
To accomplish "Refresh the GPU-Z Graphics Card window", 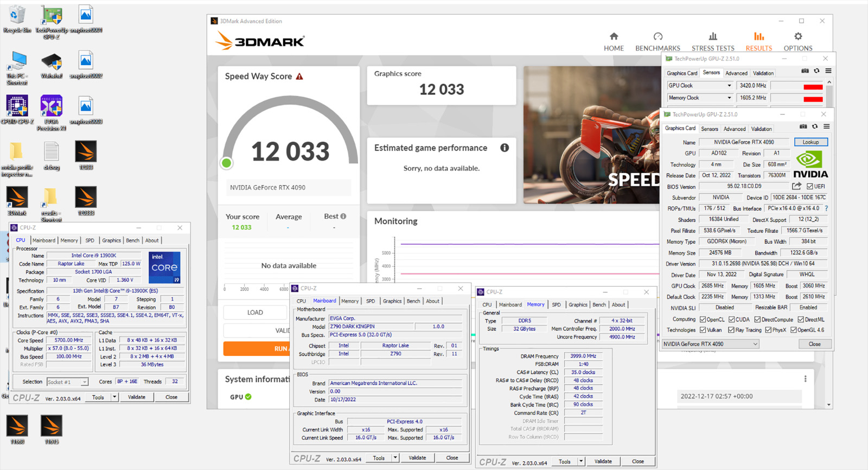I will (815, 126).
